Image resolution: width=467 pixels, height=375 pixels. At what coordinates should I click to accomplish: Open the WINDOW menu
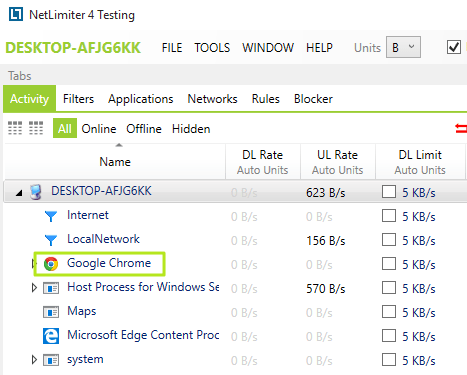coord(268,48)
